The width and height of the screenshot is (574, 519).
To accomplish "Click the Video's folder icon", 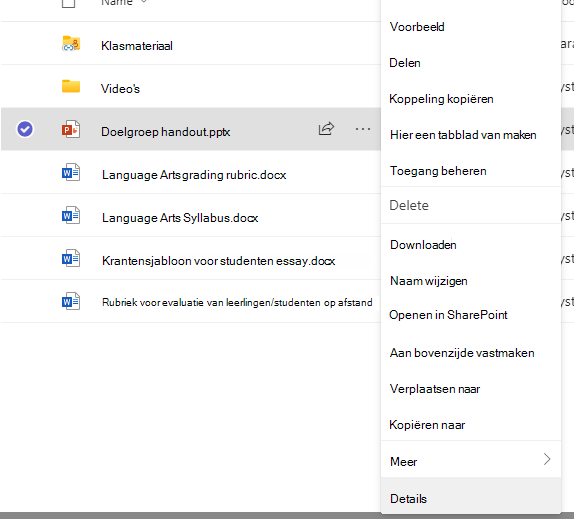I will tap(71, 86).
